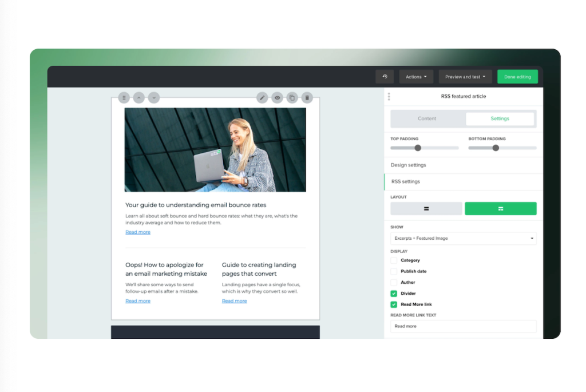Click the 'Landing pages have a single focus' excerpt

(261, 288)
